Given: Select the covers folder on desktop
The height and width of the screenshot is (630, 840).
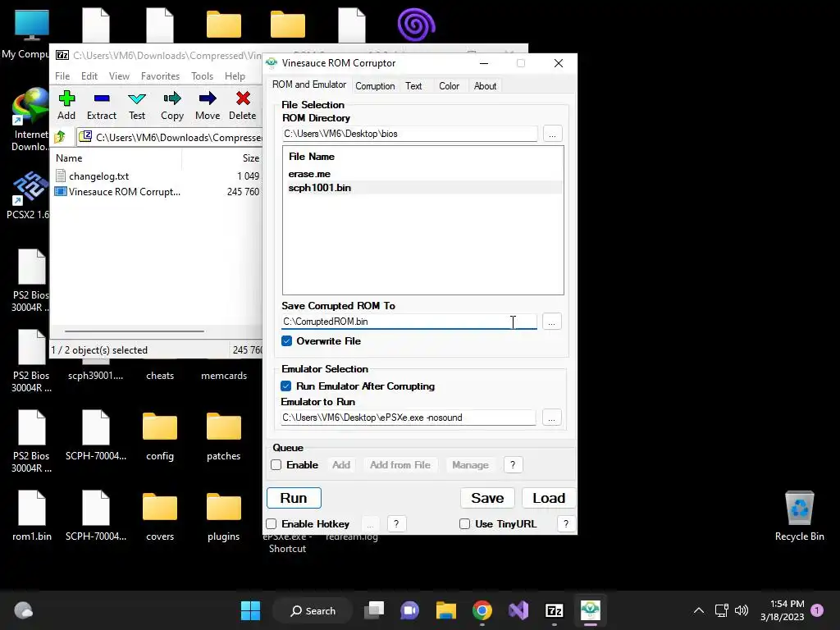Looking at the screenshot, I should click(x=160, y=517).
